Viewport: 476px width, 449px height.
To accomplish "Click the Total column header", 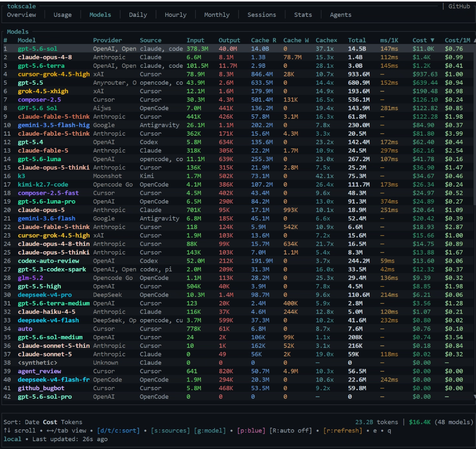I will point(357,40).
